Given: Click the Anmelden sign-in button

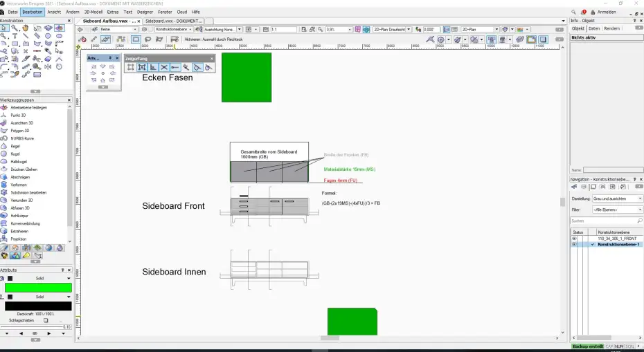Looking at the screenshot, I should pos(603,12).
